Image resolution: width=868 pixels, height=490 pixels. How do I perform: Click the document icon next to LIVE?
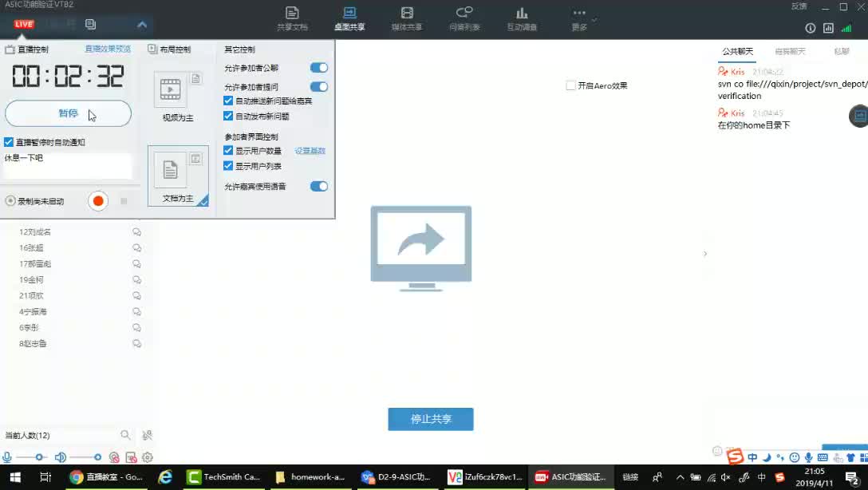tap(91, 24)
